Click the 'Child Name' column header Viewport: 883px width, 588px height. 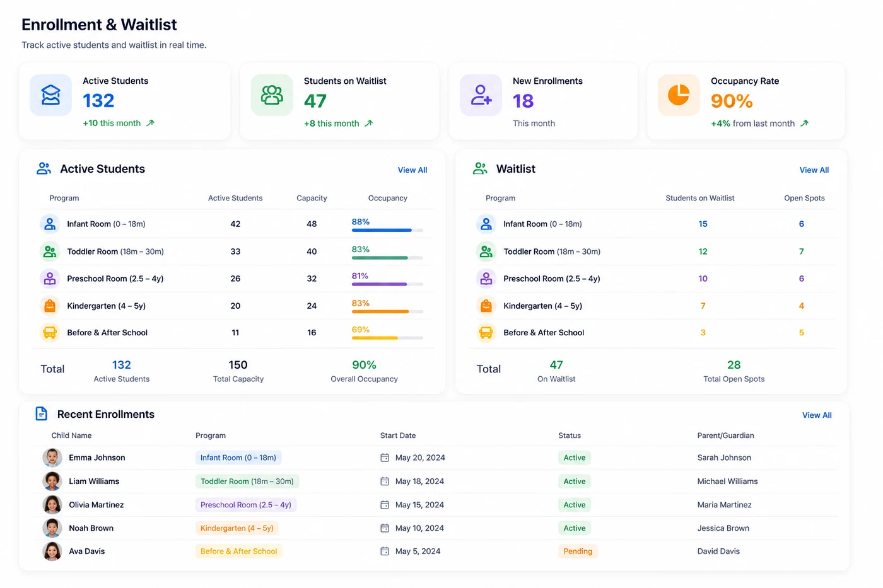click(x=71, y=435)
